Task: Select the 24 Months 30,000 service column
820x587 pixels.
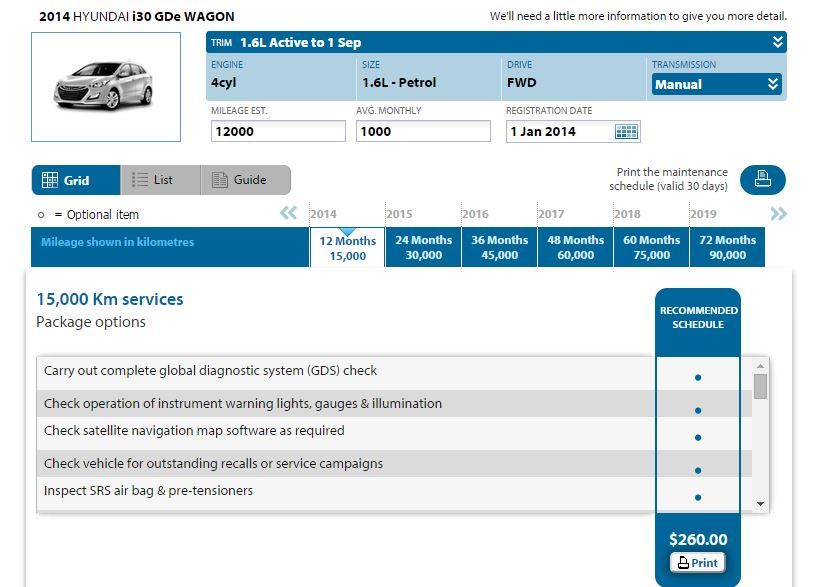Action: [424, 247]
